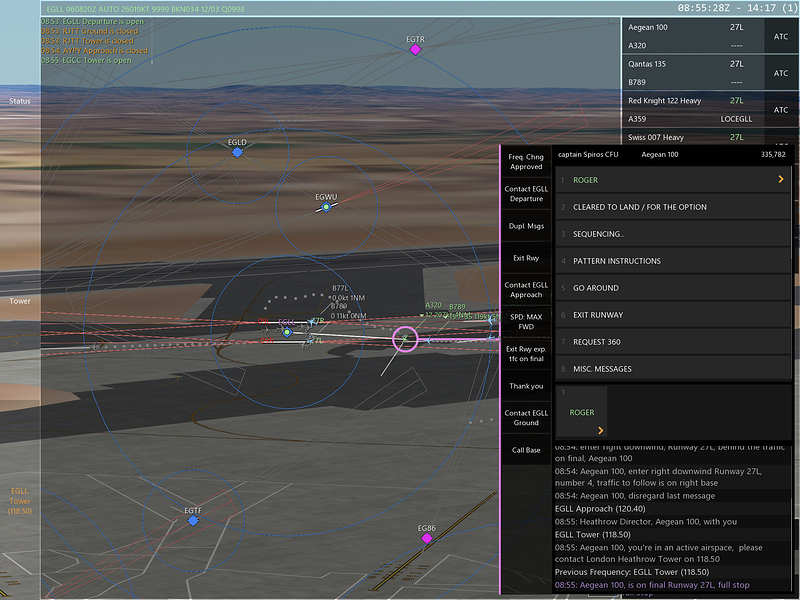Choose REQUEST 360 command

[x=673, y=342]
